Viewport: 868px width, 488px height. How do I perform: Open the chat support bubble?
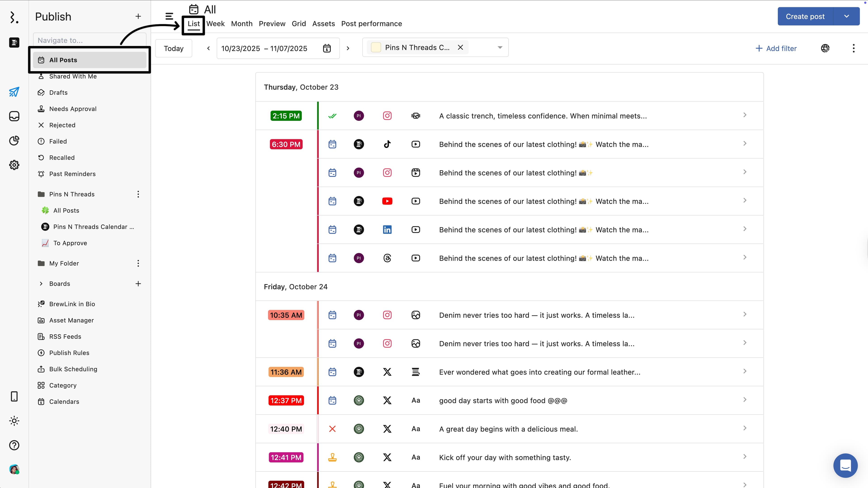pyautogui.click(x=845, y=465)
